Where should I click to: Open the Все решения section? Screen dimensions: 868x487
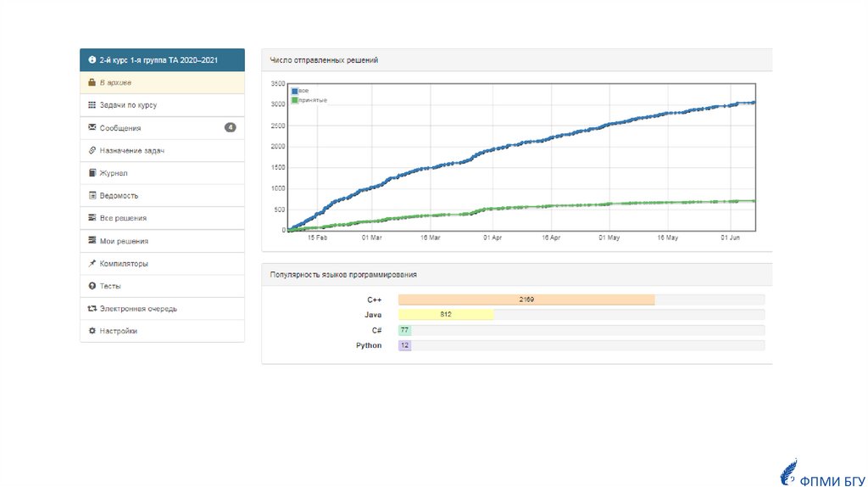pyautogui.click(x=123, y=218)
